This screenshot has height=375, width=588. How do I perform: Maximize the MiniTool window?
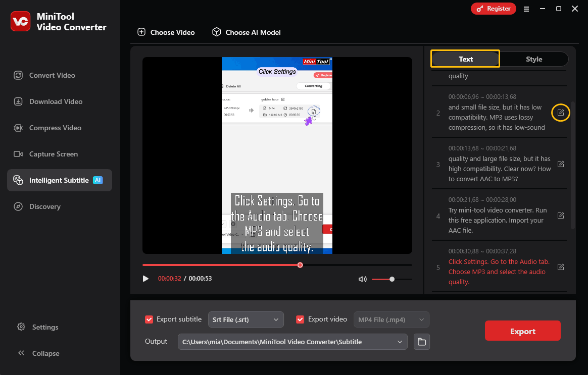click(x=558, y=9)
